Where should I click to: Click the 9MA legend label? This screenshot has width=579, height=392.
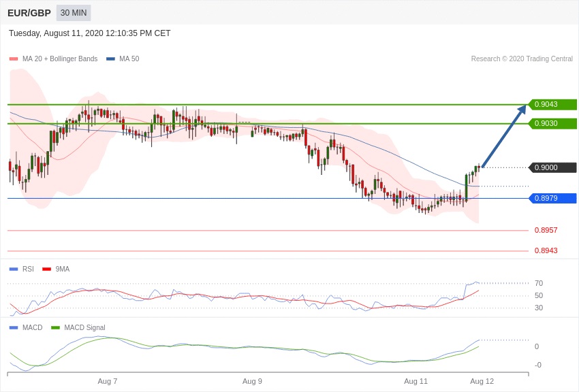tap(63, 269)
